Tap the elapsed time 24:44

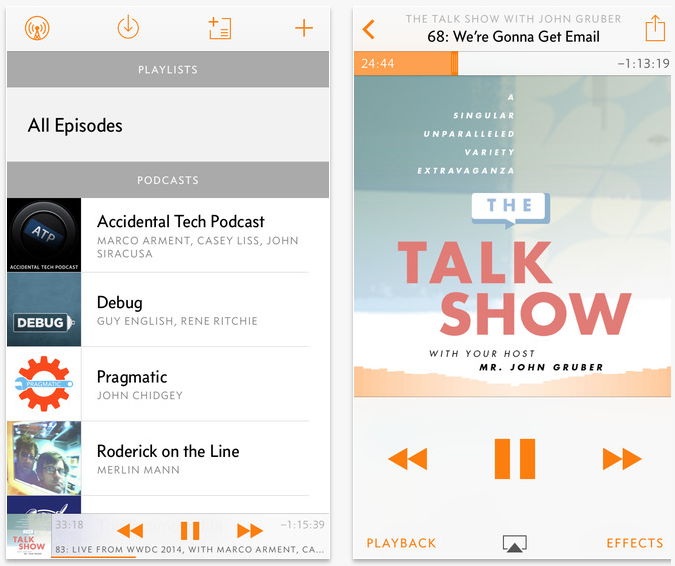378,64
